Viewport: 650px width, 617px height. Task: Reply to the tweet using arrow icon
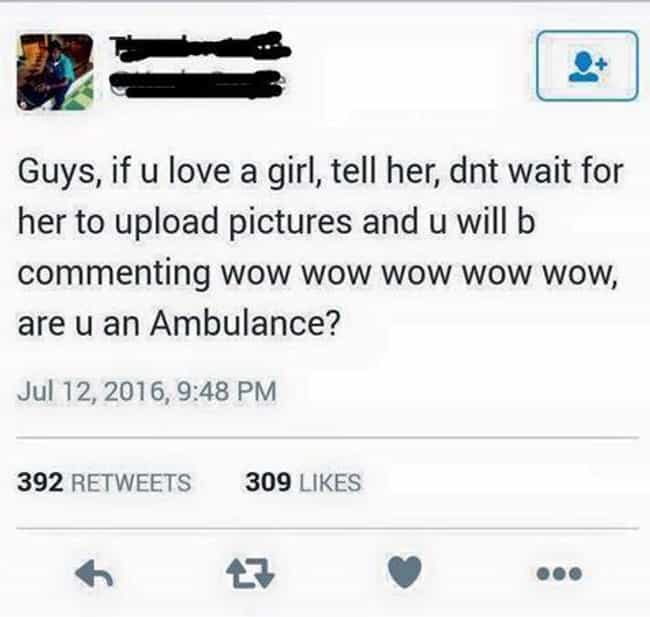(x=94, y=573)
